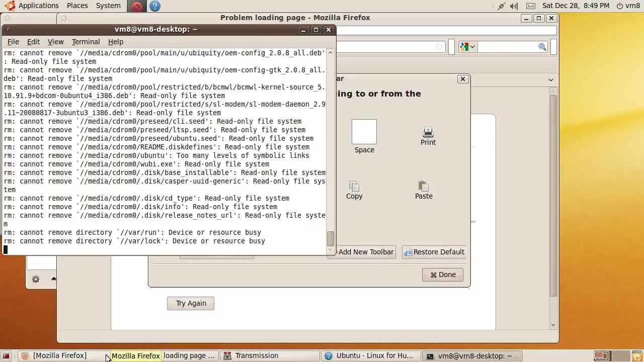Click the Firefox scrollbar down arrow
The width and height of the screenshot is (644, 362).
pyautogui.click(x=553, y=325)
